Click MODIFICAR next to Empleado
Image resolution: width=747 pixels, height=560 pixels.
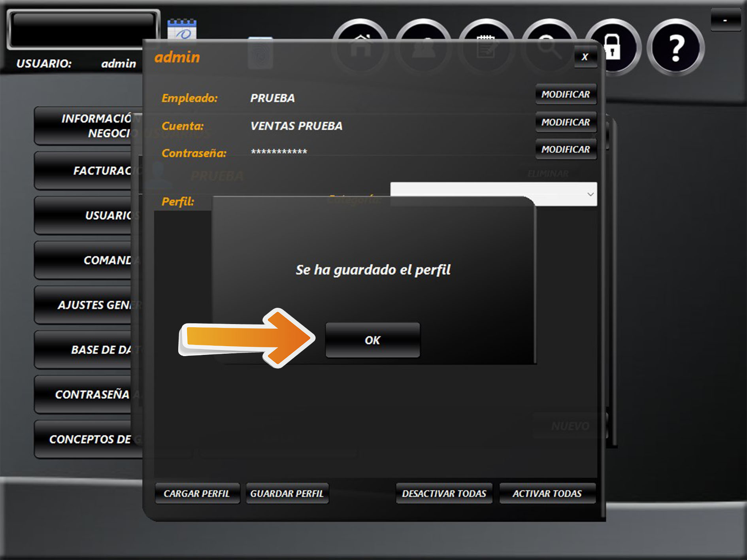click(x=565, y=94)
